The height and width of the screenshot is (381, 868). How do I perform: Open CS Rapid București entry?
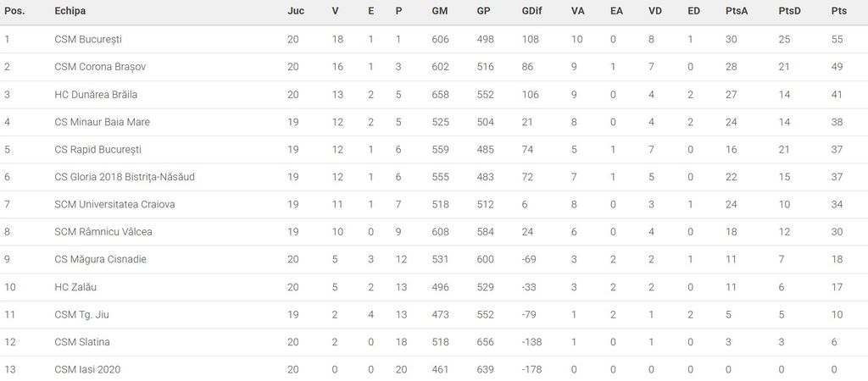(97, 150)
